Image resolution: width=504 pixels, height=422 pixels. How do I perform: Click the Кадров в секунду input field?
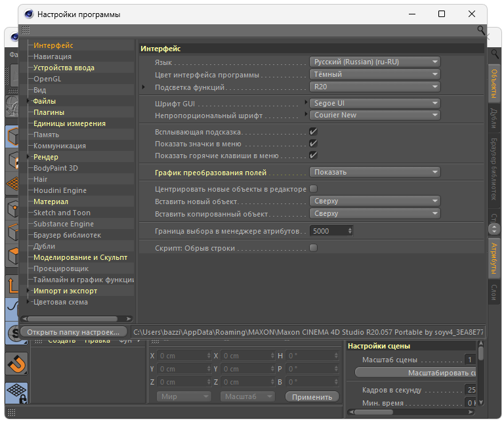pos(469,390)
